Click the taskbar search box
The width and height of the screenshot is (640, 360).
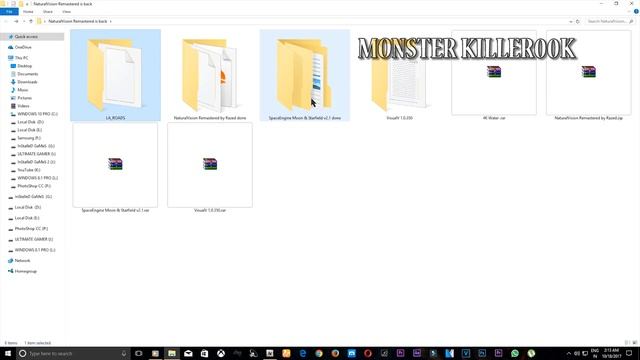pos(73,353)
